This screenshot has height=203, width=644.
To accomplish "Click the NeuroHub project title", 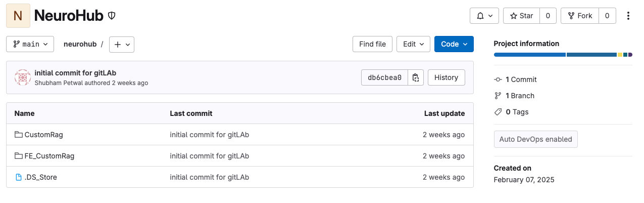I will coord(69,16).
